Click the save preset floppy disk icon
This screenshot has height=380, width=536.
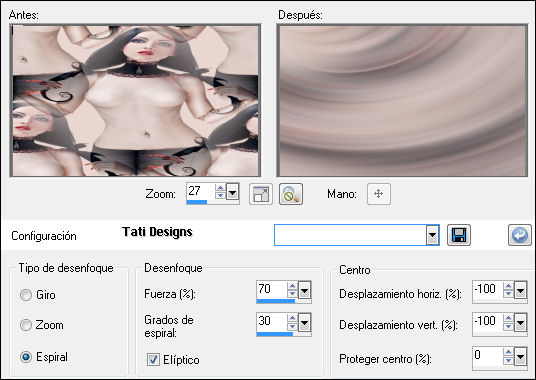(459, 235)
